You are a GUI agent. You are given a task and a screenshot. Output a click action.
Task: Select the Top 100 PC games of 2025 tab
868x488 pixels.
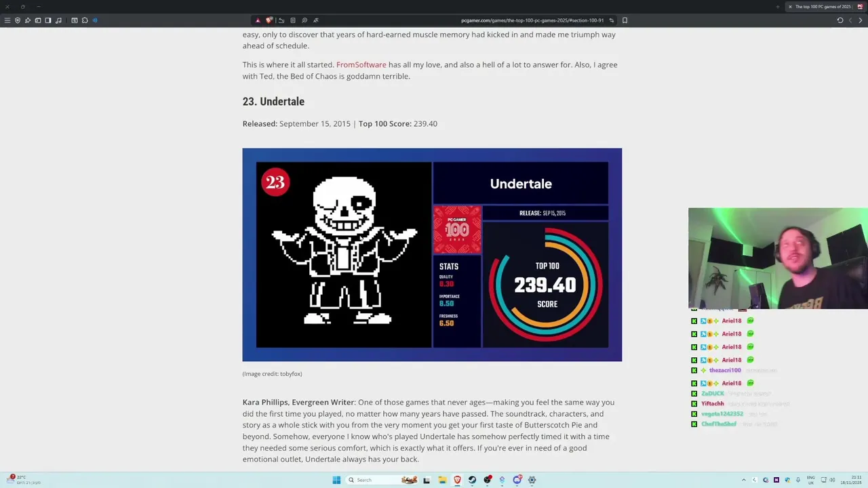[x=825, y=7]
